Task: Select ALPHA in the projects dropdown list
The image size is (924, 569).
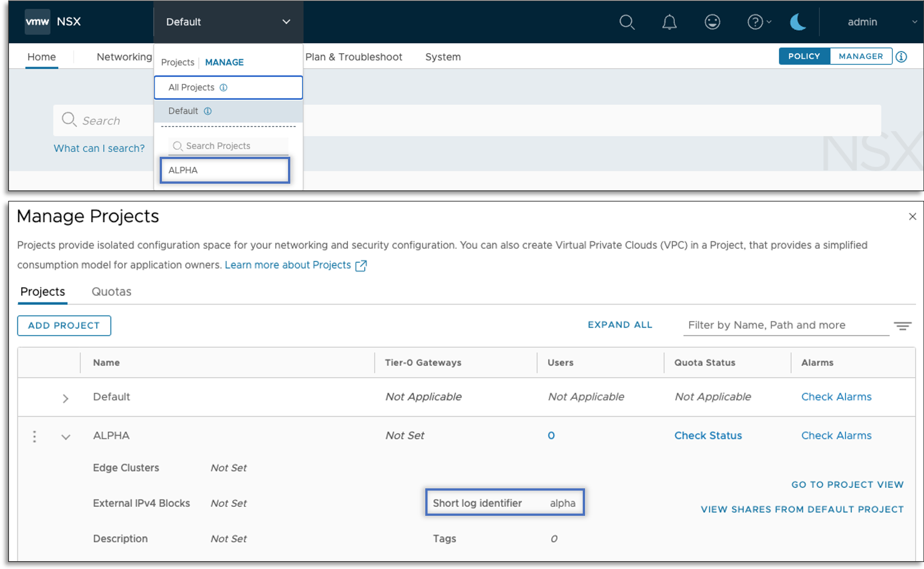Action: coord(225,170)
